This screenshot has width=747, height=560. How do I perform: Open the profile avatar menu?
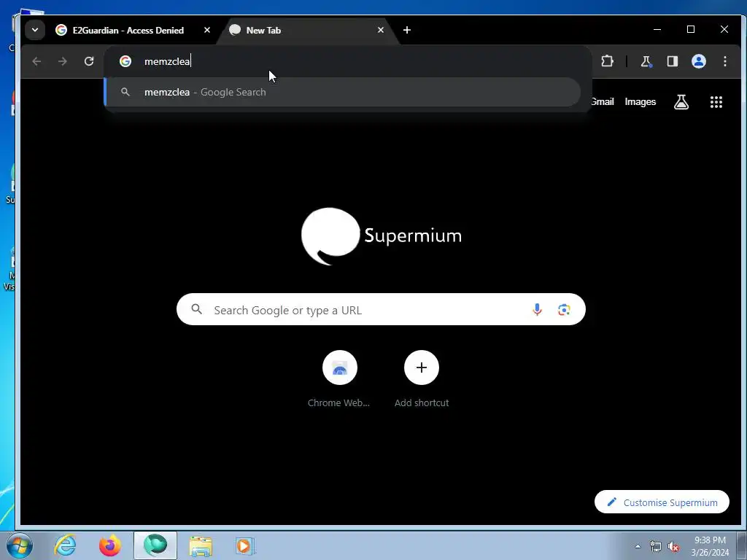pos(698,61)
